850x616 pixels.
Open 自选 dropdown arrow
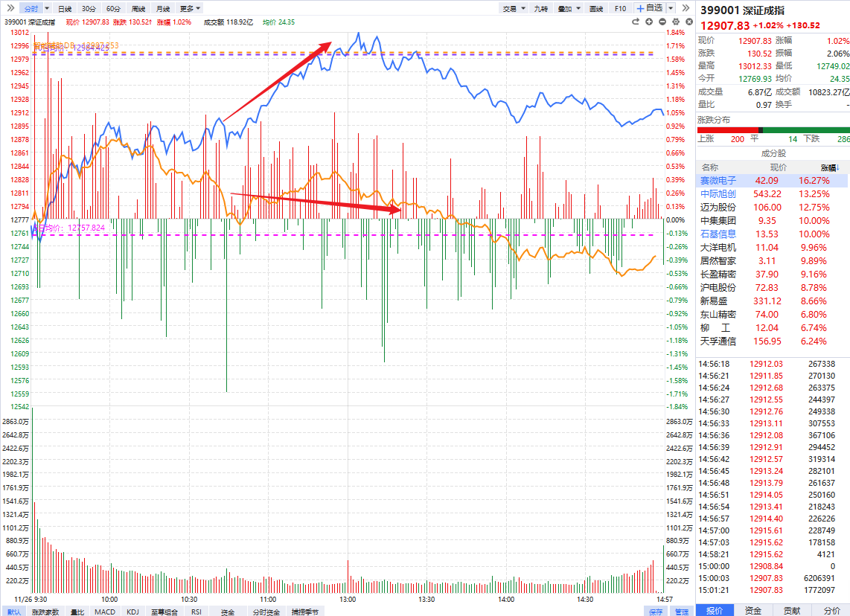click(x=671, y=8)
